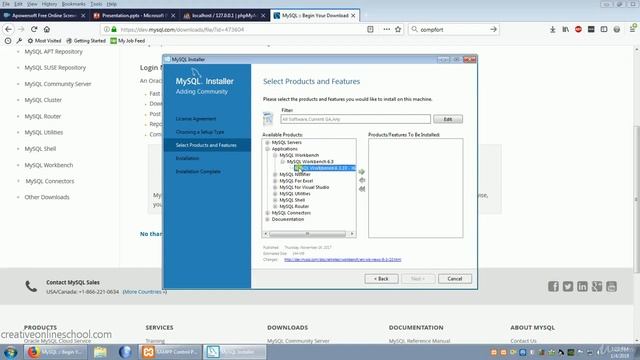This screenshot has width=640, height=360.
Task: Click Cancel button in installer
Action: (455, 279)
